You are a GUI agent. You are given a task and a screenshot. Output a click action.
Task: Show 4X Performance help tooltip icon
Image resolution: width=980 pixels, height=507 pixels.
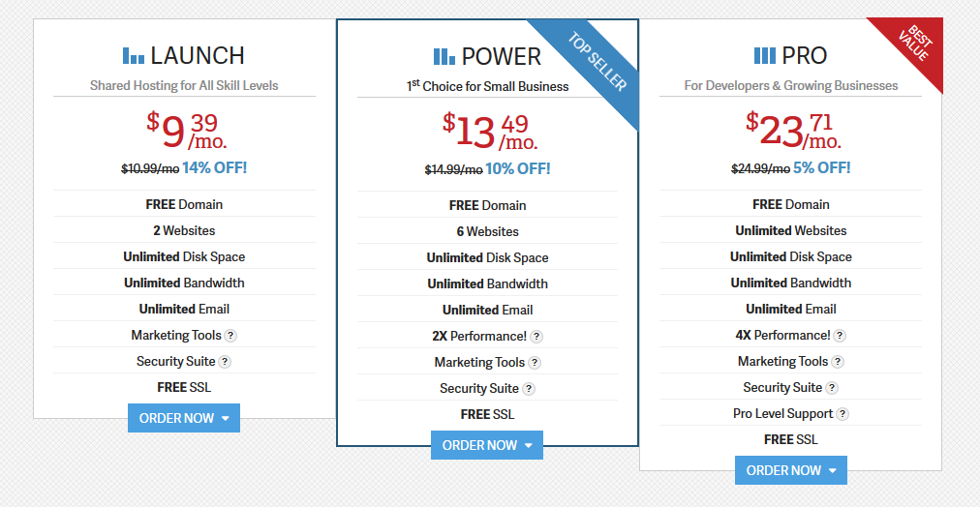click(x=840, y=336)
